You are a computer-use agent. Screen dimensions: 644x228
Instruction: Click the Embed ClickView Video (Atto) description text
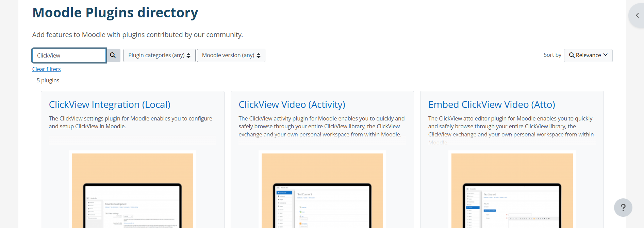[x=511, y=130]
